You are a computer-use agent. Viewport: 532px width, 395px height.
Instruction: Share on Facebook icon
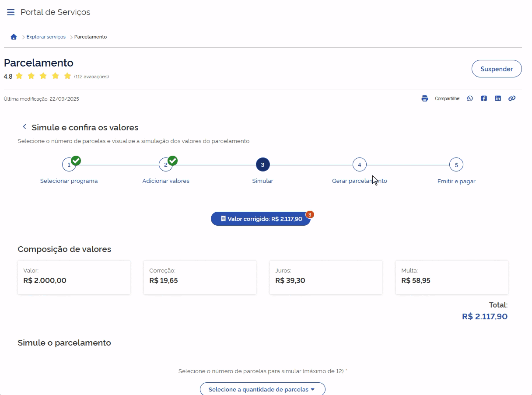point(484,98)
